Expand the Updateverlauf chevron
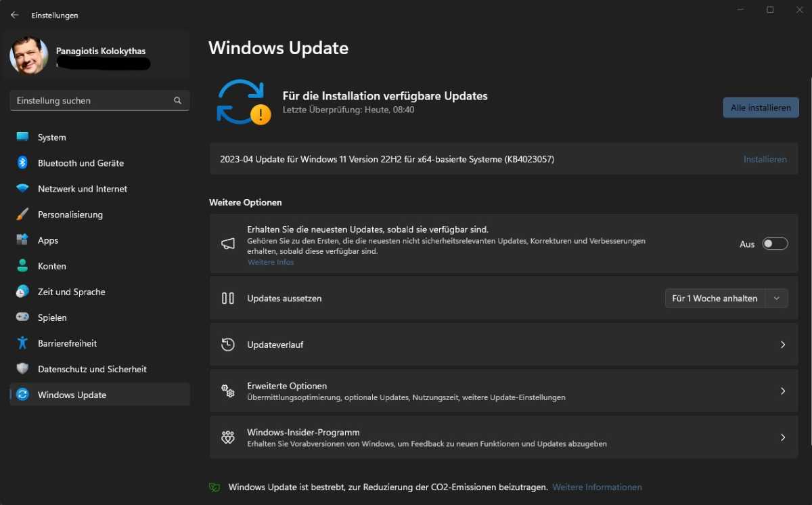 [783, 345]
